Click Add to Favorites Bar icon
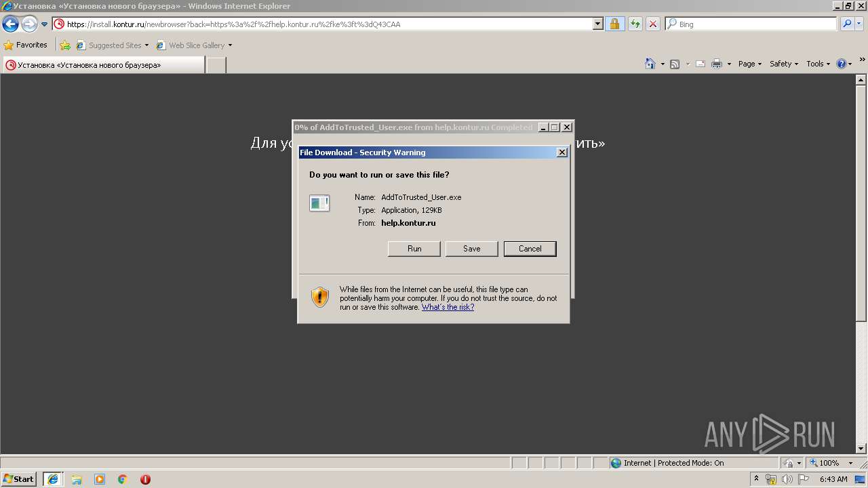This screenshot has width=868, height=488. [x=65, y=45]
